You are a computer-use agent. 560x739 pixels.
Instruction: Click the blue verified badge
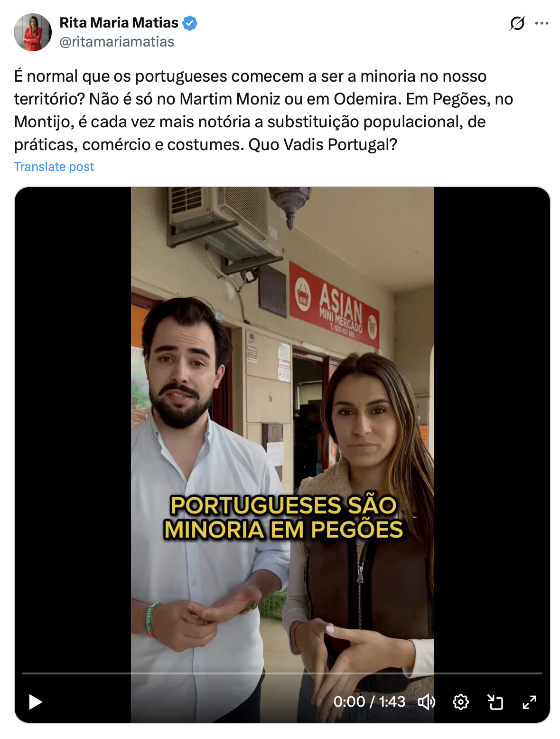[190, 23]
